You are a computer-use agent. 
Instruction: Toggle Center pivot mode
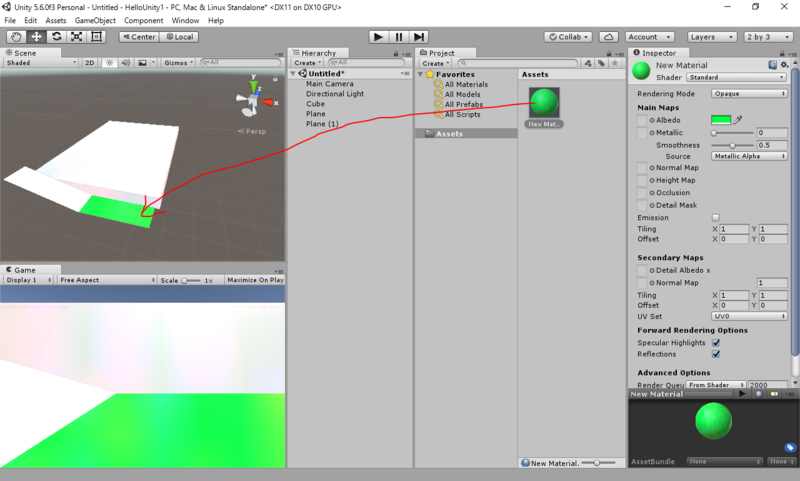(139, 37)
